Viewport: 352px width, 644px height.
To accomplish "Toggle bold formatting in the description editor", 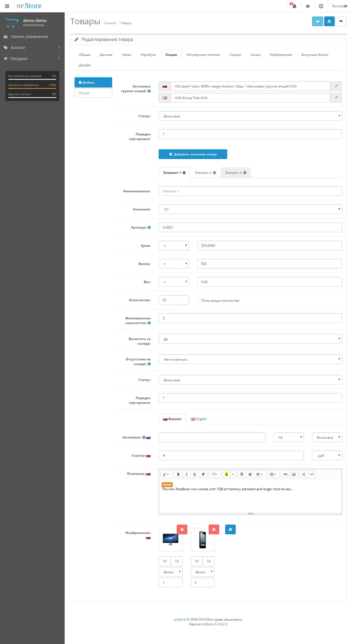I will (x=178, y=474).
